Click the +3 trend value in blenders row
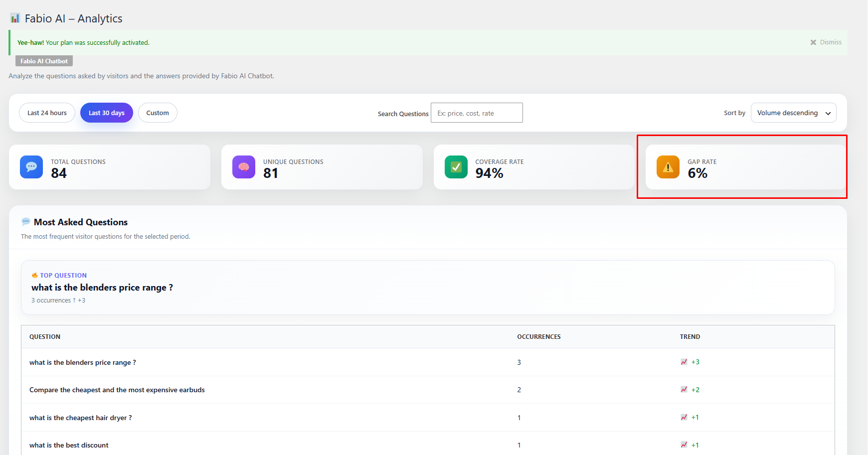 (695, 362)
